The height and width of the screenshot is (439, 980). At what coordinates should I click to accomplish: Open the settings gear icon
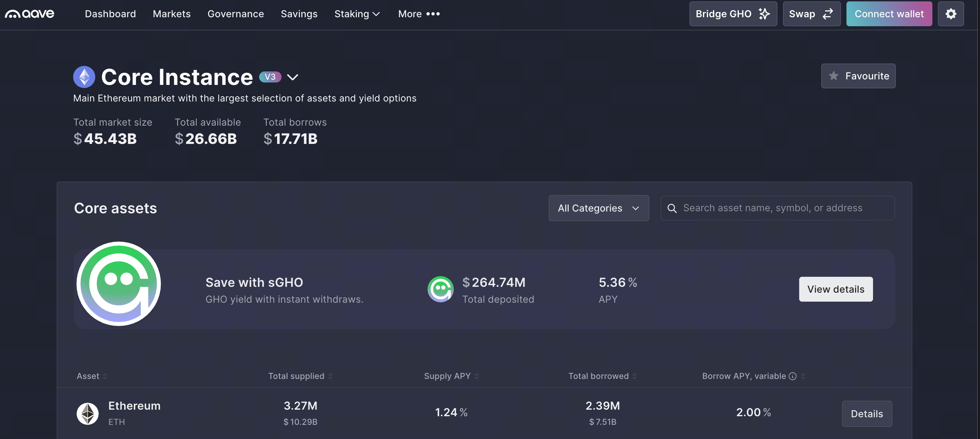(x=950, y=14)
